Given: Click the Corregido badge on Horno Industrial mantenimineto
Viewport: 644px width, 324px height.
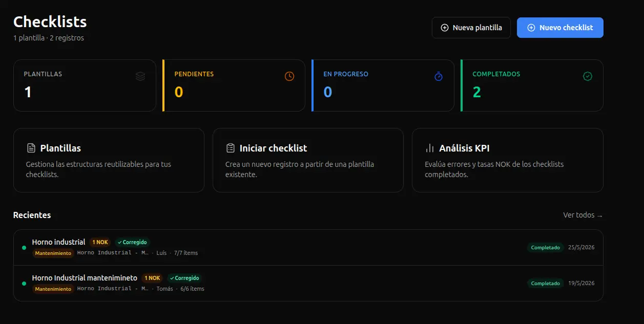Looking at the screenshot, I should coord(185,278).
